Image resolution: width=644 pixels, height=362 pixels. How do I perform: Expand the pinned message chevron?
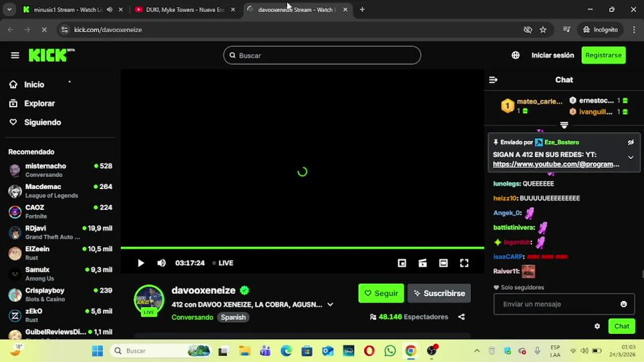tap(630, 157)
